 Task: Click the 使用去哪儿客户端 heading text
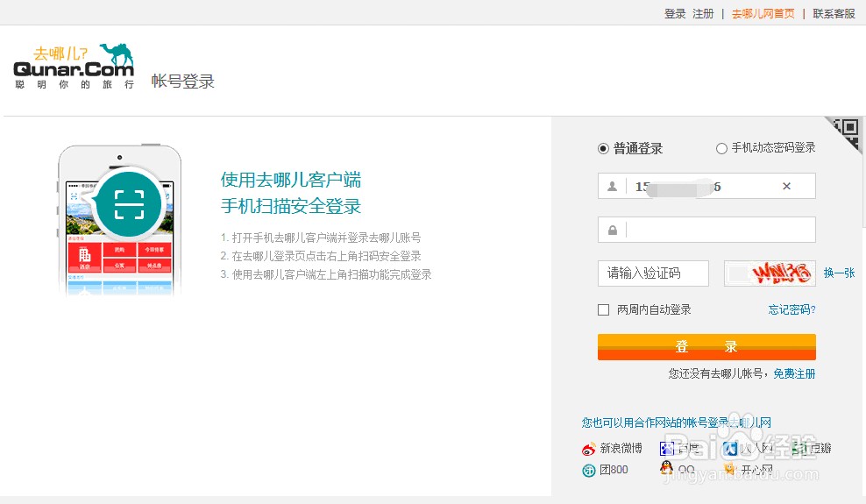tap(291, 180)
